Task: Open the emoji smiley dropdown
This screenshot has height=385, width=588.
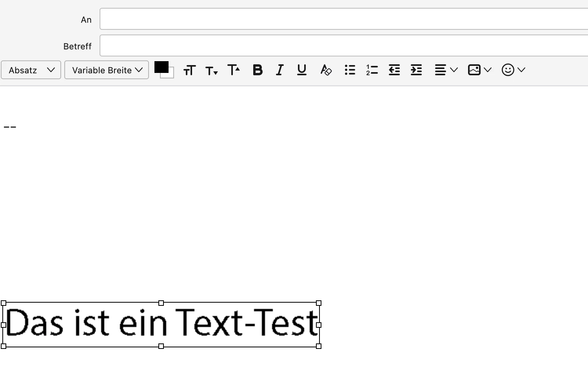Action: 514,70
